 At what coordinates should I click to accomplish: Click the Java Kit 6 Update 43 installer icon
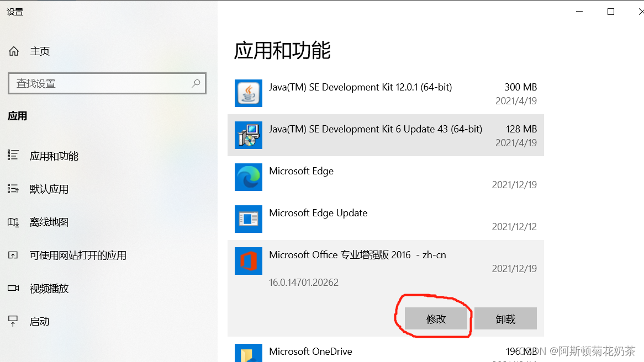249,135
